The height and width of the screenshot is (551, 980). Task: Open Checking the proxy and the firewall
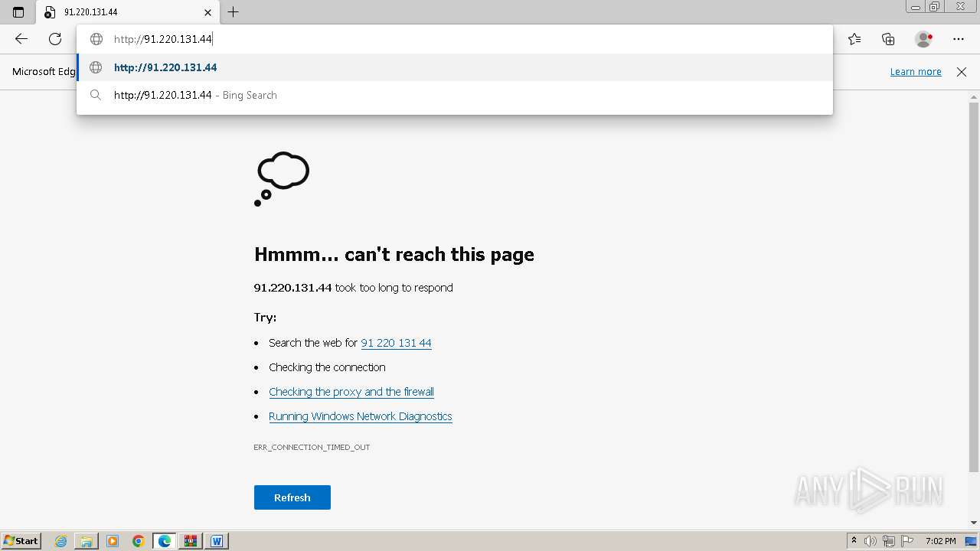(x=351, y=392)
